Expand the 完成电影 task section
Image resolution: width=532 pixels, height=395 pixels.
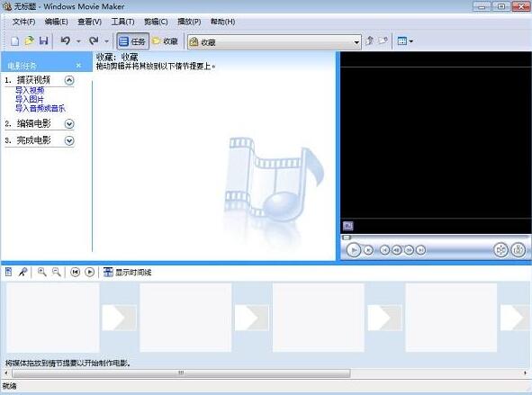click(x=69, y=140)
